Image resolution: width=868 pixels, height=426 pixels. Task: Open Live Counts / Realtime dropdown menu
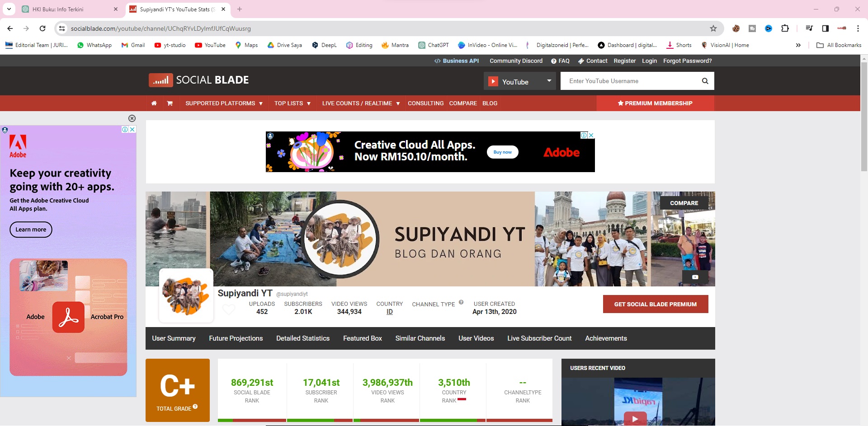click(360, 103)
